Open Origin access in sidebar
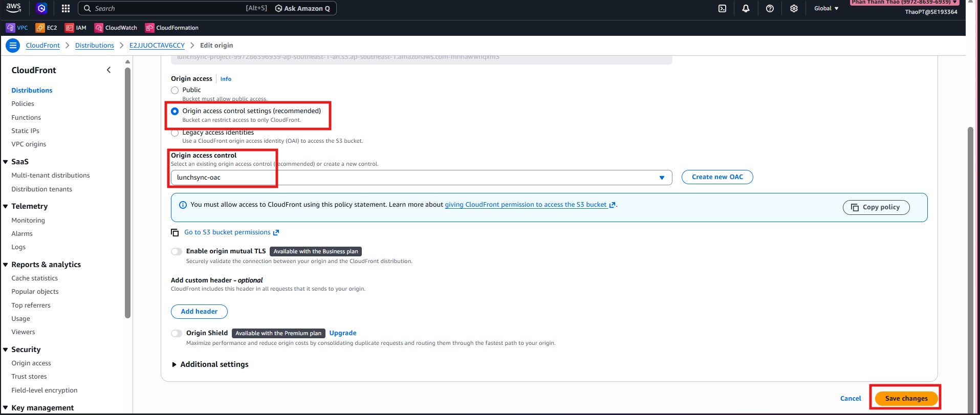The height and width of the screenshot is (415, 980). [31, 363]
